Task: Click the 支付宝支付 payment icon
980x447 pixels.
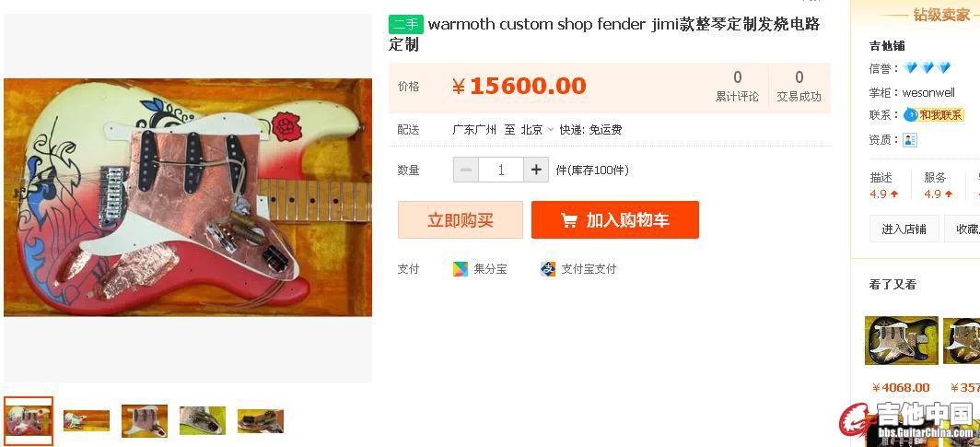Action: click(547, 269)
